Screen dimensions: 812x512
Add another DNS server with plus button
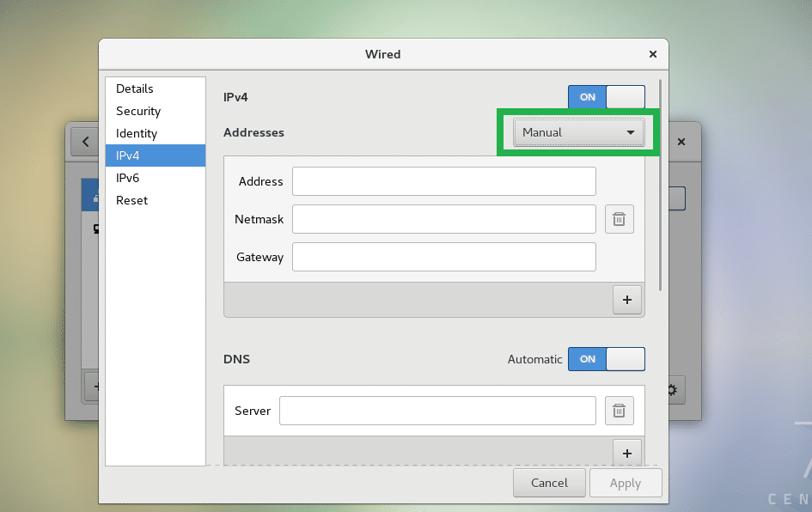[626, 452]
